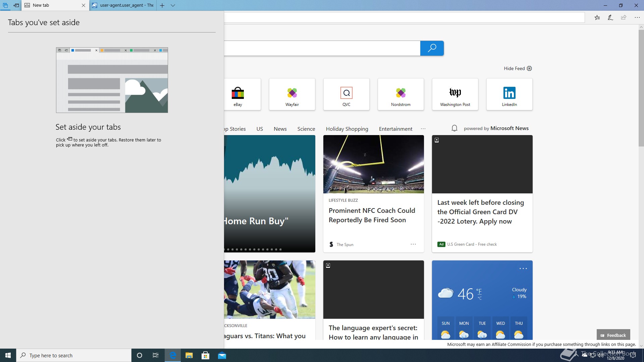Open File Explorer from the taskbar
This screenshot has width=644, height=362.
pos(189,355)
